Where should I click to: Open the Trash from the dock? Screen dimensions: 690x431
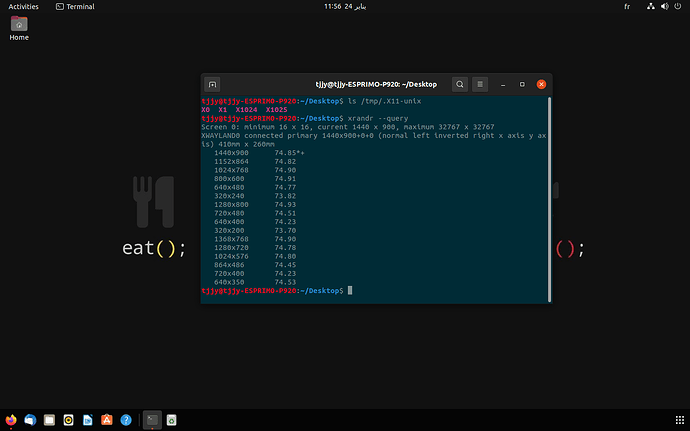172,420
